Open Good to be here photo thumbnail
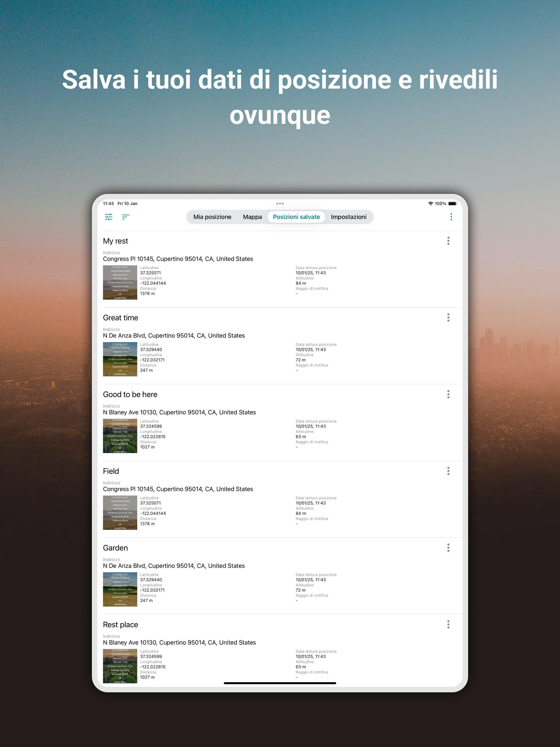 click(x=120, y=436)
